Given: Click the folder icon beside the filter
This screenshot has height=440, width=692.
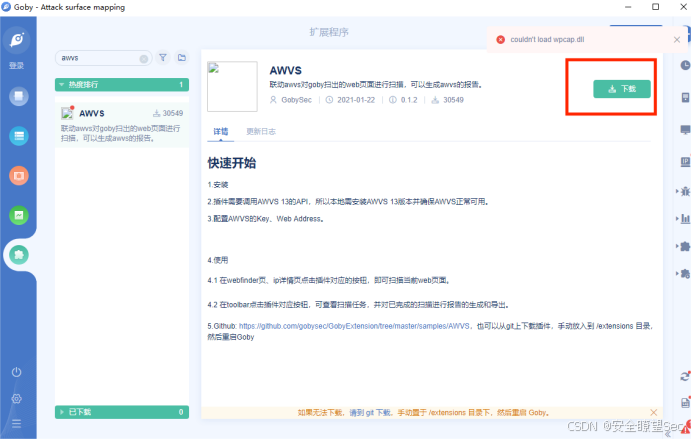Looking at the screenshot, I should coord(182,58).
